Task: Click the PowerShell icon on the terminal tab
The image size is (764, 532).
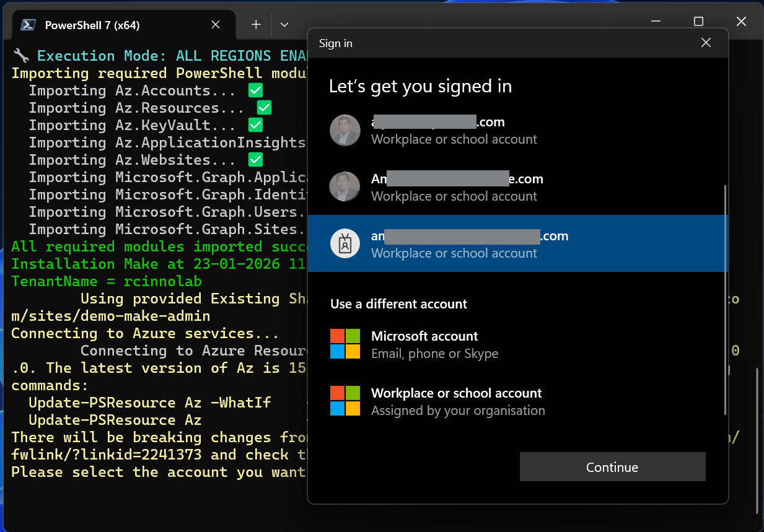Action: (27, 25)
